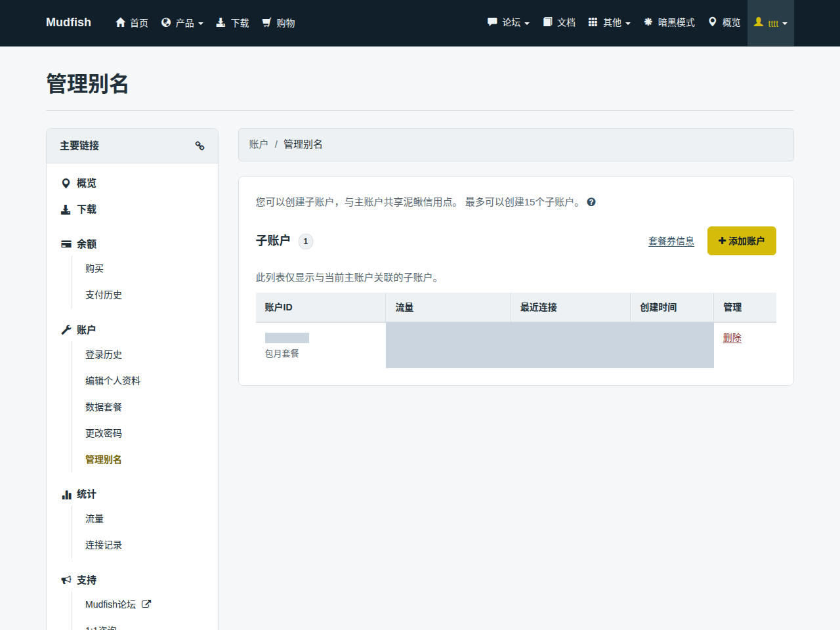Open 概览 in the sidebar

(79, 183)
